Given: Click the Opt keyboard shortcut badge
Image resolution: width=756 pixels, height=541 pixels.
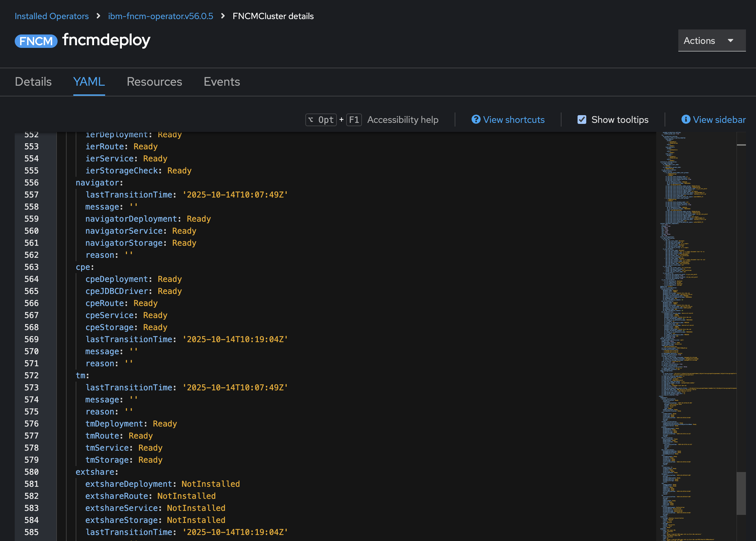Looking at the screenshot, I should (x=320, y=120).
